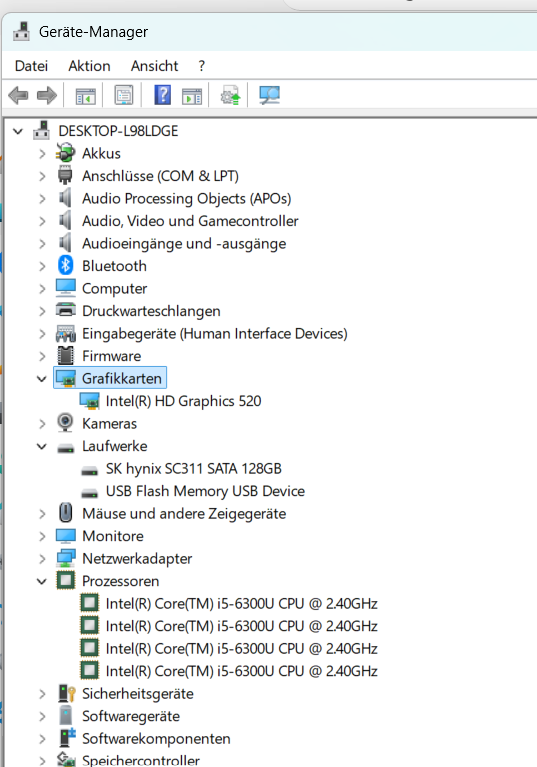Screen dimensions: 537x767
Task: Select the Grafikkarten label
Action: [122, 379]
